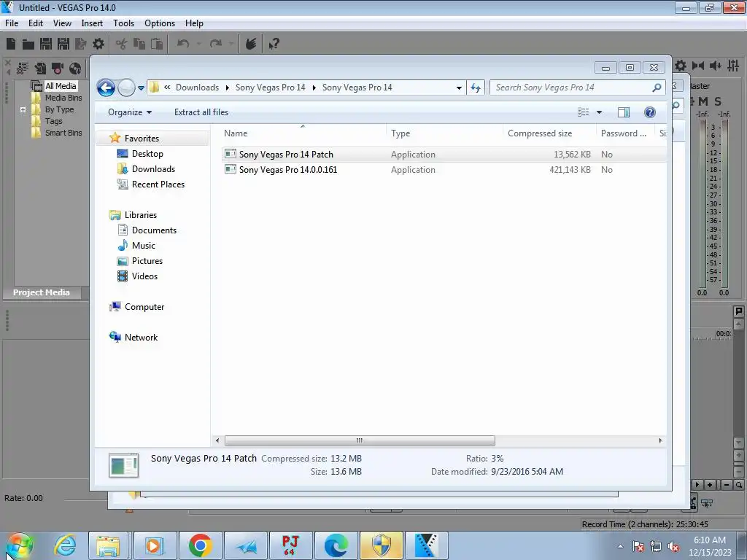This screenshot has height=560, width=747.
Task: Click Extract all files button
Action: click(x=201, y=112)
